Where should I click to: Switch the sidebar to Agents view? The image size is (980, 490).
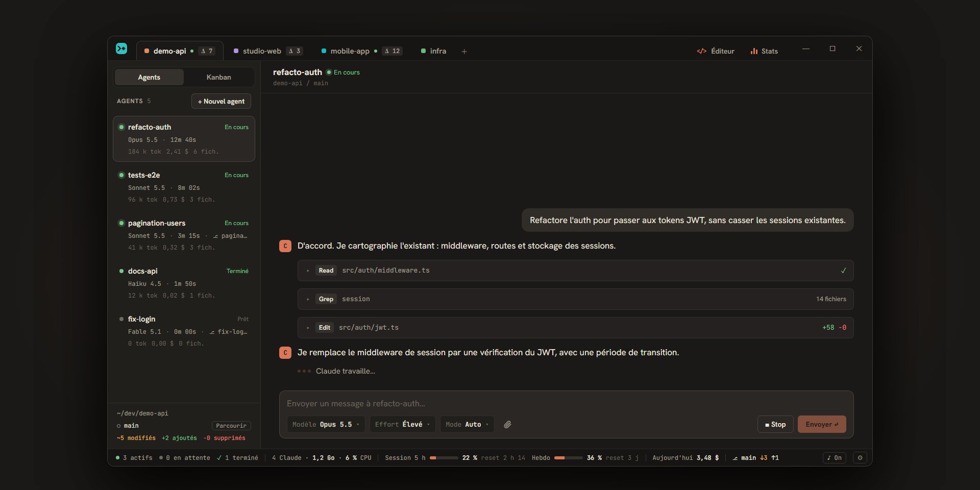coord(149,77)
